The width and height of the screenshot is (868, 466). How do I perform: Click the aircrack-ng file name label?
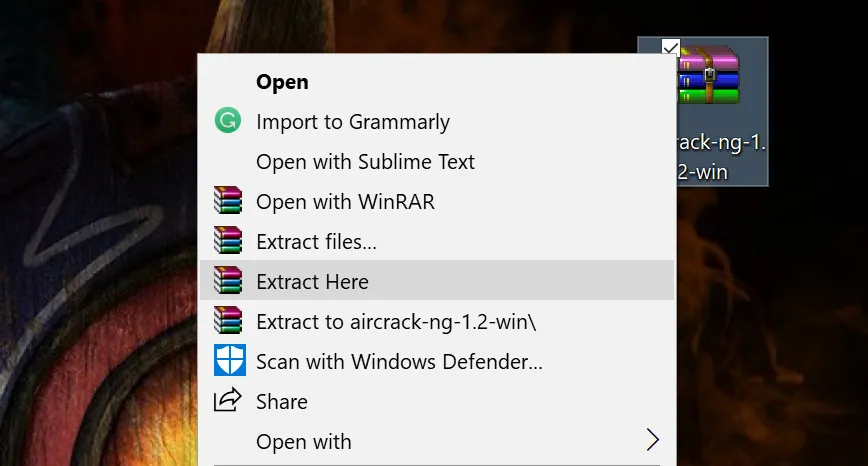click(x=721, y=157)
